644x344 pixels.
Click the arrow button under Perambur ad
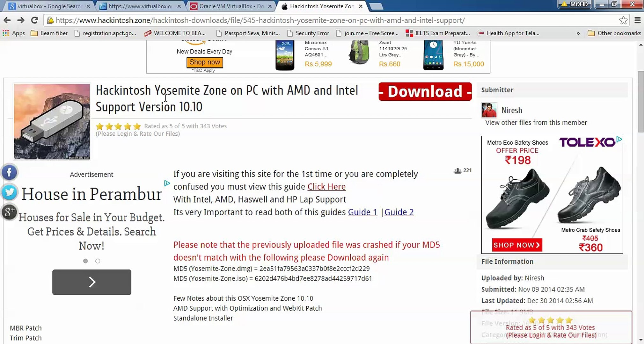pyautogui.click(x=92, y=282)
